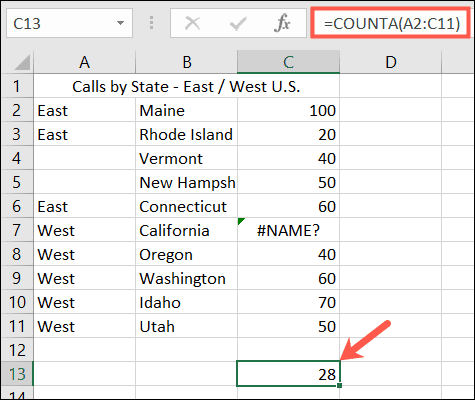This screenshot has height=400, width=475.
Task: Select the result cell showing 28
Action: 288,374
